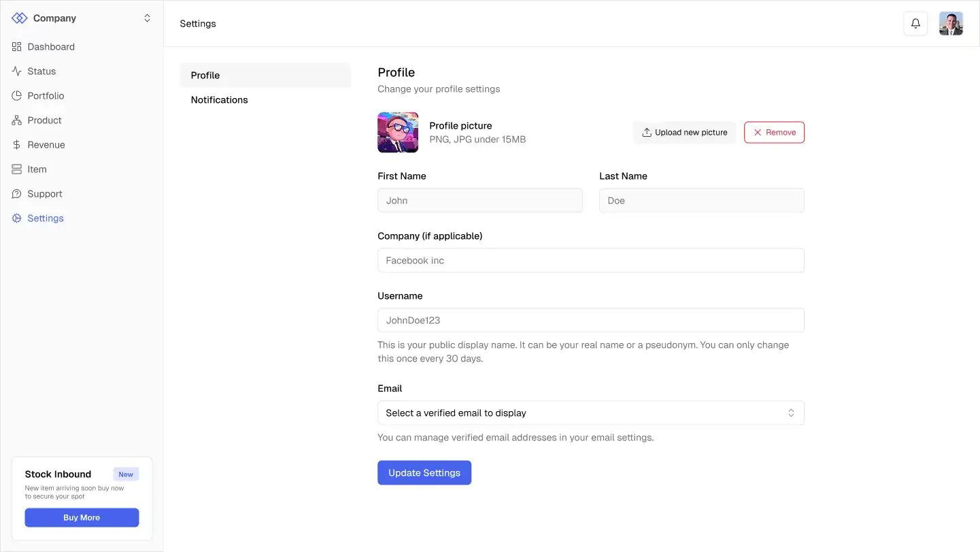Expand the Company workspace switcher chevrons
The image size is (980, 552).
click(147, 18)
